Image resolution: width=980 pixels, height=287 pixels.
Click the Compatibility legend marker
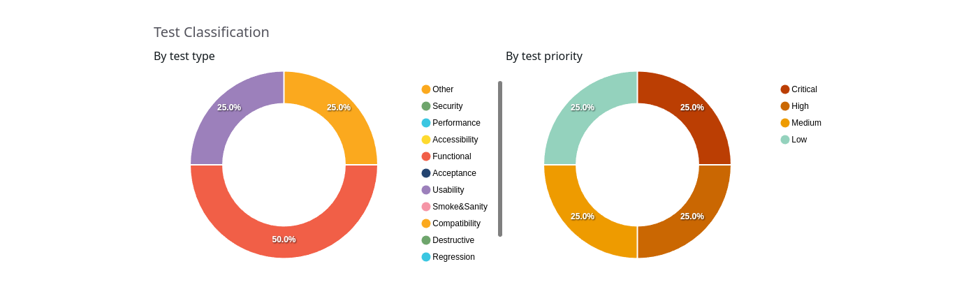426,223
